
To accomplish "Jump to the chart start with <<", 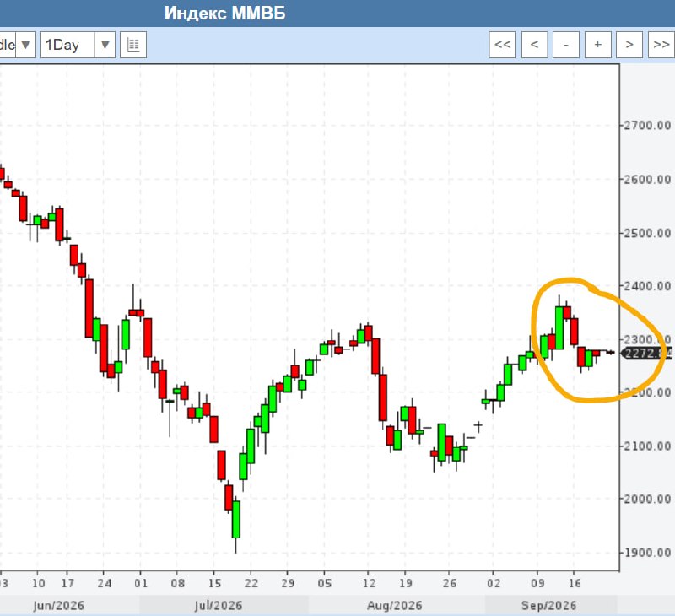I will [502, 45].
